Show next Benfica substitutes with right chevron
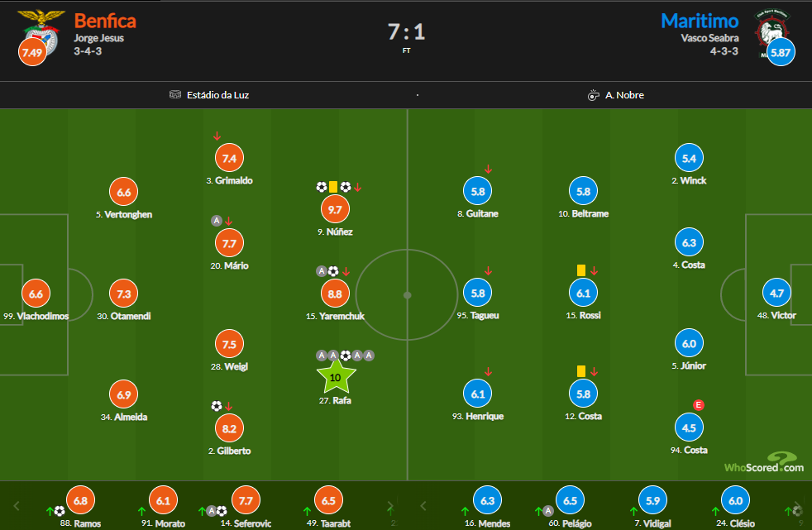The width and height of the screenshot is (812, 530). tap(390, 506)
